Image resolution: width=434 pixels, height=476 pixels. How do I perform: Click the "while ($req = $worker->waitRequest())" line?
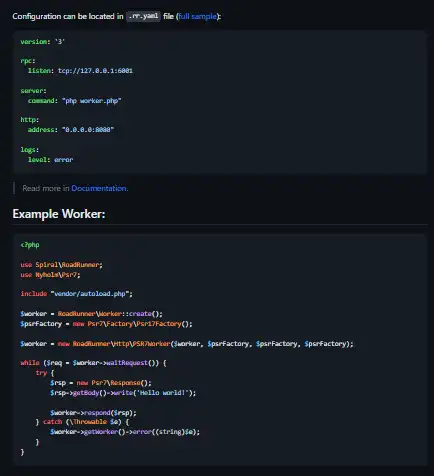[x=93, y=363]
